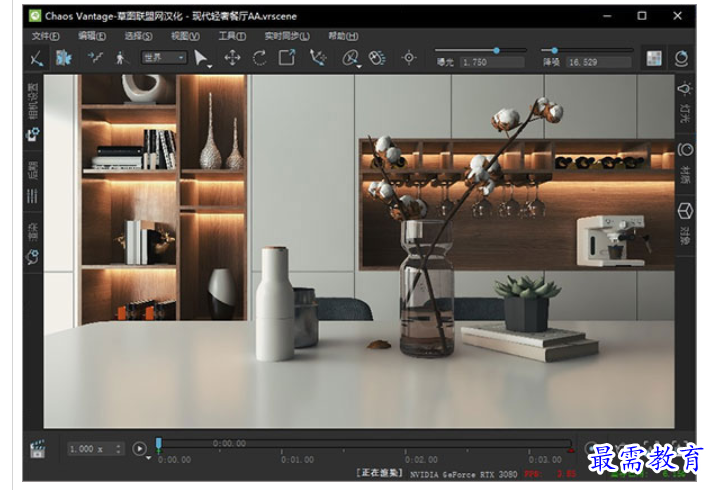This screenshot has width=712, height=490.
Task: Click the blue-tipped branching tool icon
Action: click(318, 58)
